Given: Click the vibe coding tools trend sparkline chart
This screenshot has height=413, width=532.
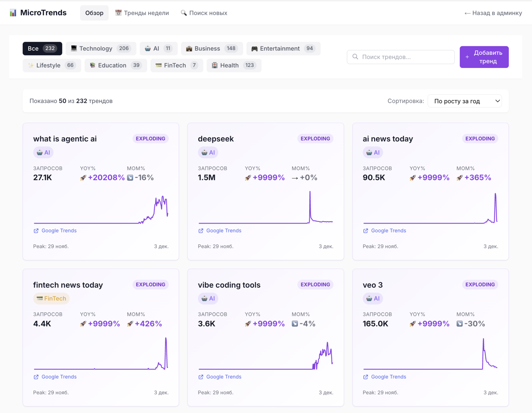Looking at the screenshot, I should point(265,355).
